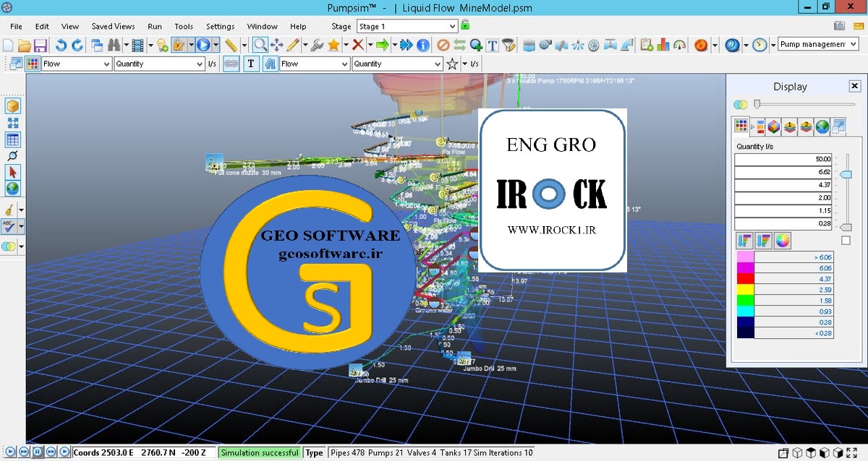The image size is (868, 461).
Task: Click the blue info icon
Action: 423,45
